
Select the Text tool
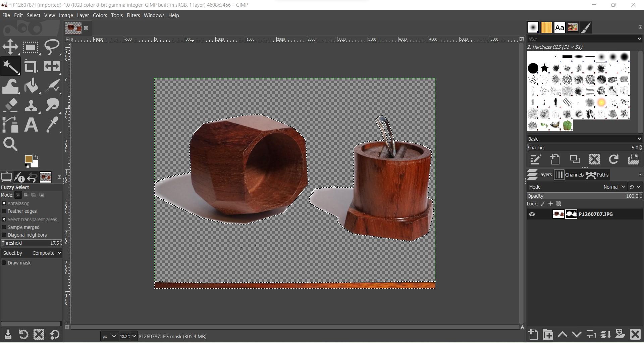click(31, 125)
